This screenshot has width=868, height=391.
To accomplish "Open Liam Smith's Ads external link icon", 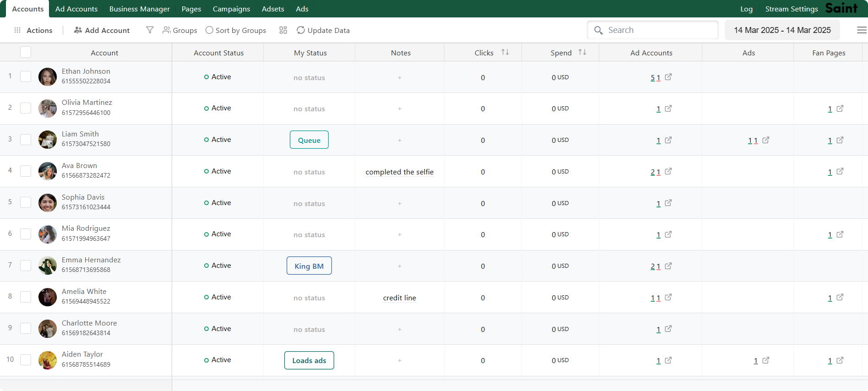I will (x=765, y=140).
